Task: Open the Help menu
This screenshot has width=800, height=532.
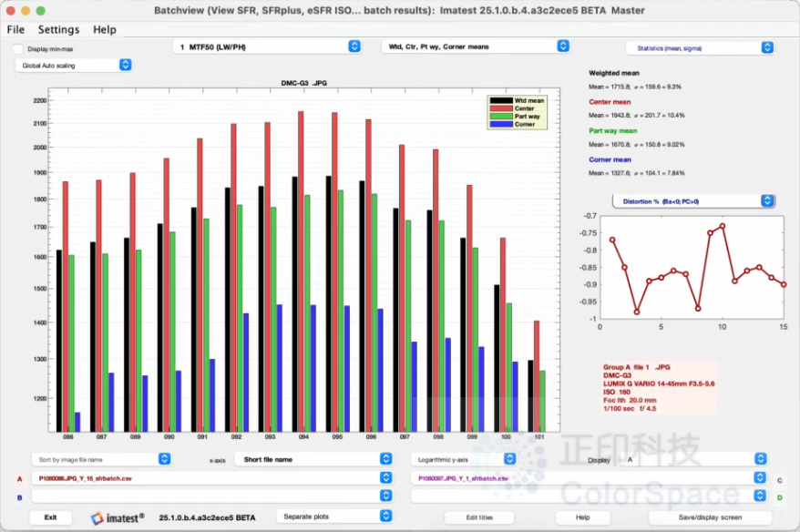Action: [x=105, y=29]
